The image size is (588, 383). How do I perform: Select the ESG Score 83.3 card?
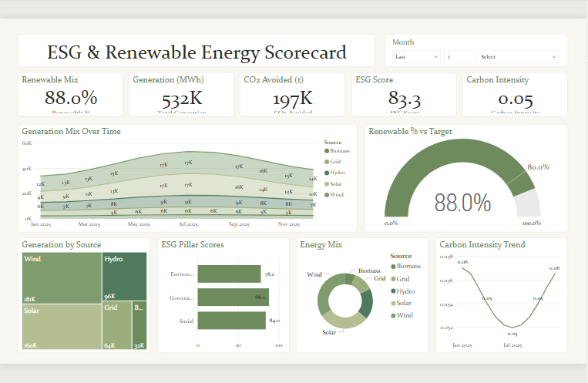(x=404, y=95)
